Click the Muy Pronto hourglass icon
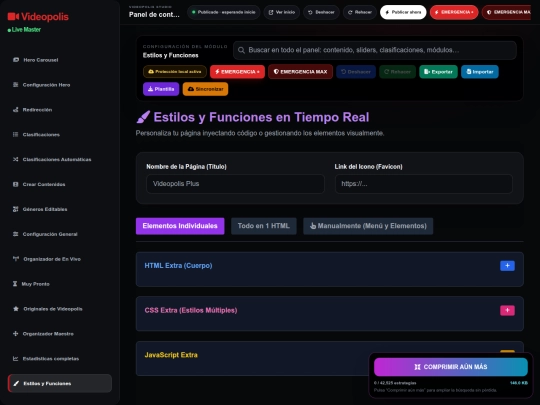Viewport: 540px width, 405px height. click(x=15, y=284)
